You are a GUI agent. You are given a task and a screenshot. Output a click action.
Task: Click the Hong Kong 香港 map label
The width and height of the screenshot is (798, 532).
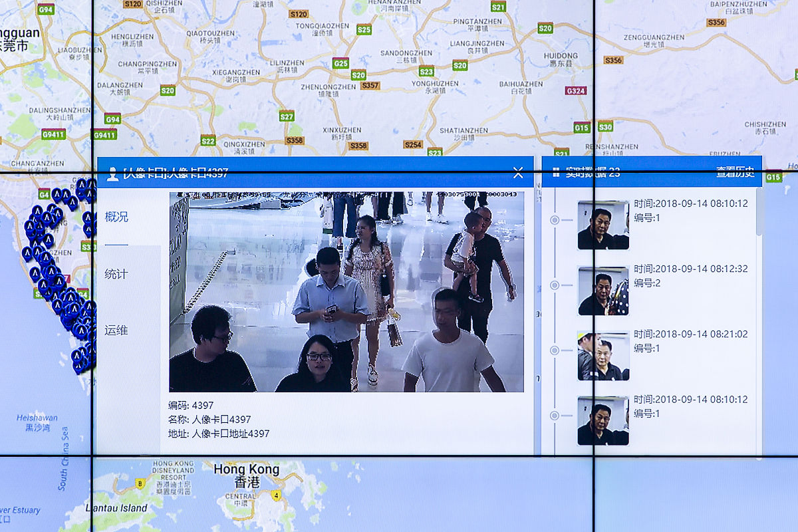[246, 475]
